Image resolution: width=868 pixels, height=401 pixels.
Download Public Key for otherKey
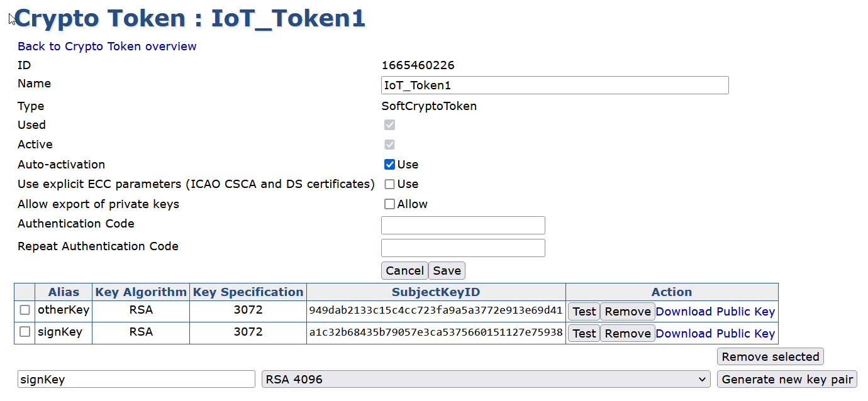715,312
